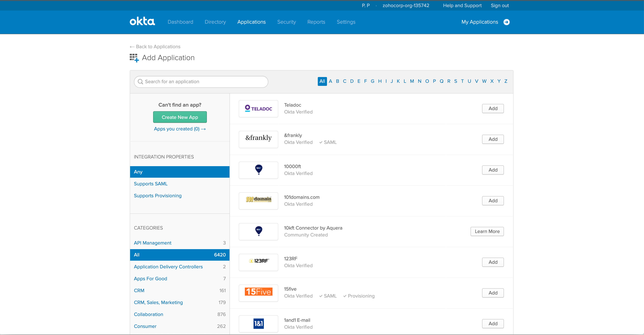Select the Supports Provisioning filter
This screenshot has height=335, width=644.
click(158, 196)
